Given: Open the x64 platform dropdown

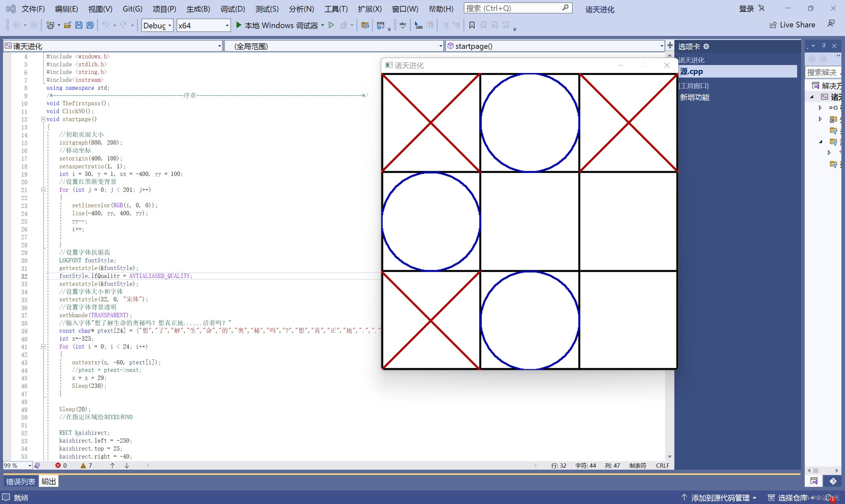Looking at the screenshot, I should pos(203,25).
